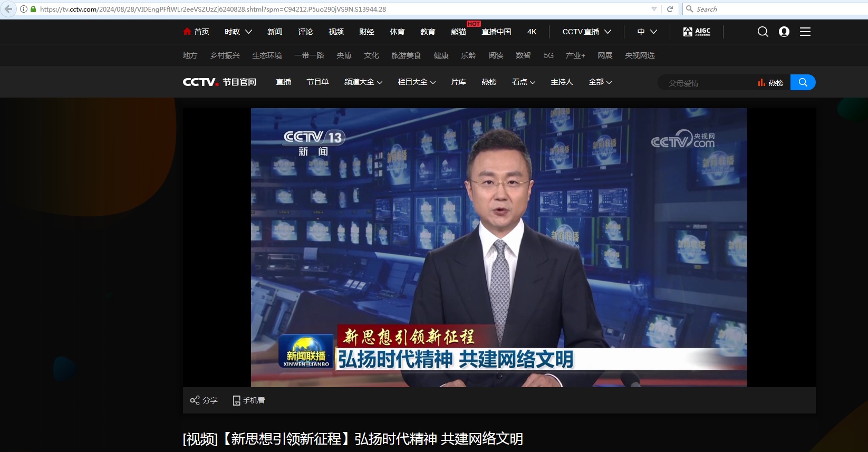Expand the 栏目大全 dropdown

(417, 82)
